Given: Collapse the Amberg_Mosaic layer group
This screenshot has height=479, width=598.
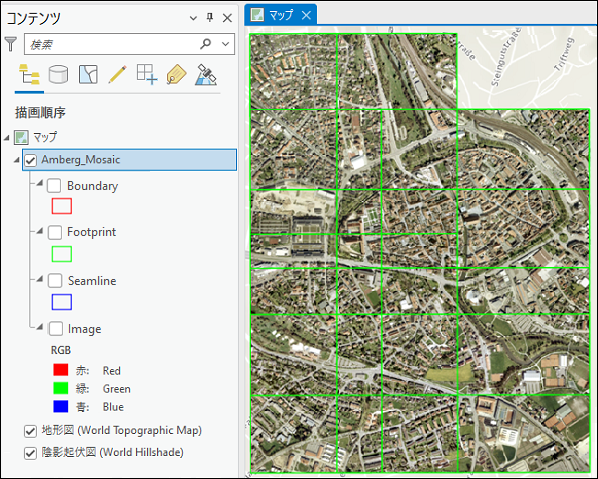Looking at the screenshot, I should pyautogui.click(x=17, y=160).
